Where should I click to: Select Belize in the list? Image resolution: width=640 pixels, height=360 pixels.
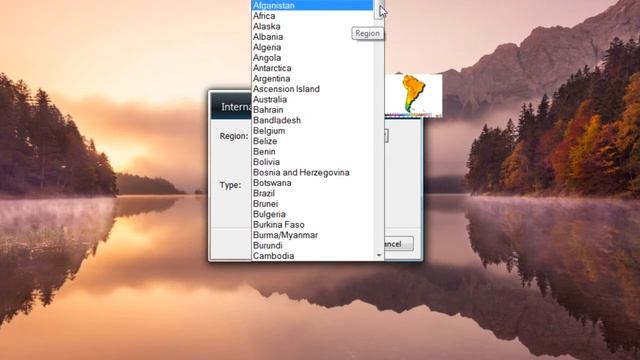coord(312,141)
